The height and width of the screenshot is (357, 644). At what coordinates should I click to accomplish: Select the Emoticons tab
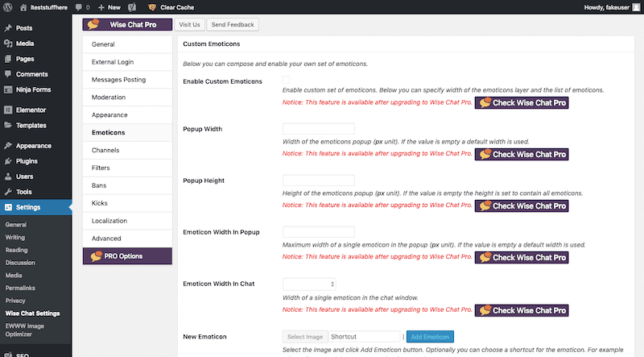[127, 132]
